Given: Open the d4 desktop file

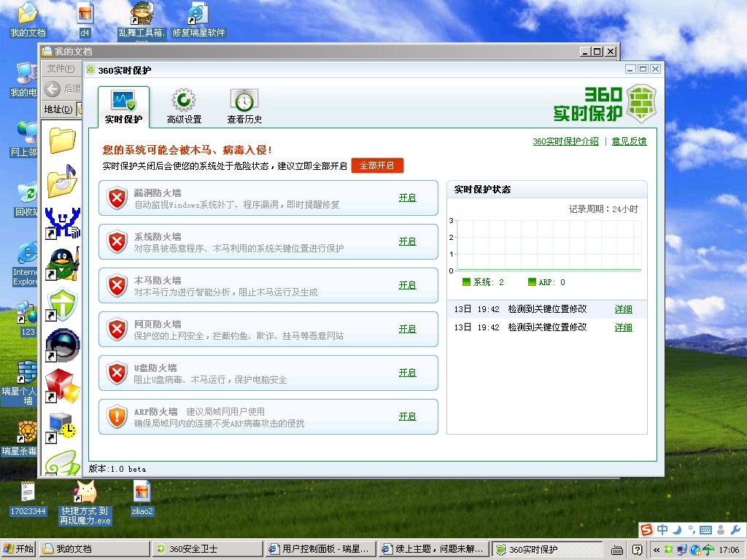Looking at the screenshot, I should click(85, 19).
